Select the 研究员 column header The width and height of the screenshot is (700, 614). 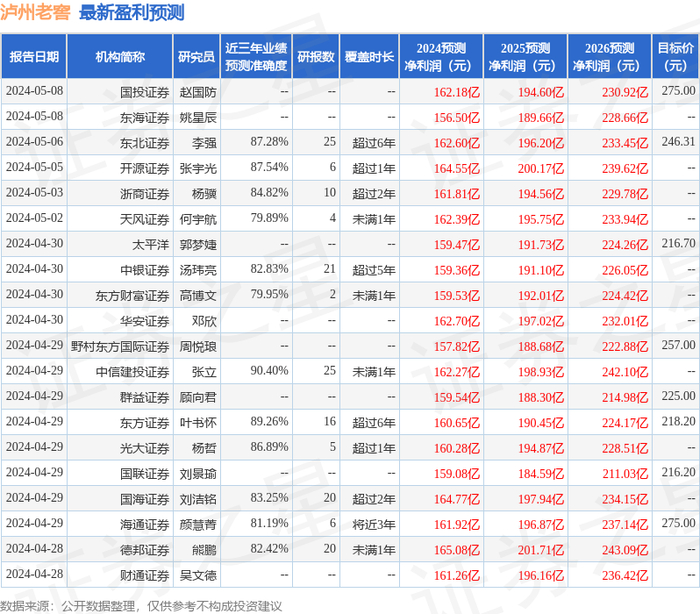click(196, 56)
